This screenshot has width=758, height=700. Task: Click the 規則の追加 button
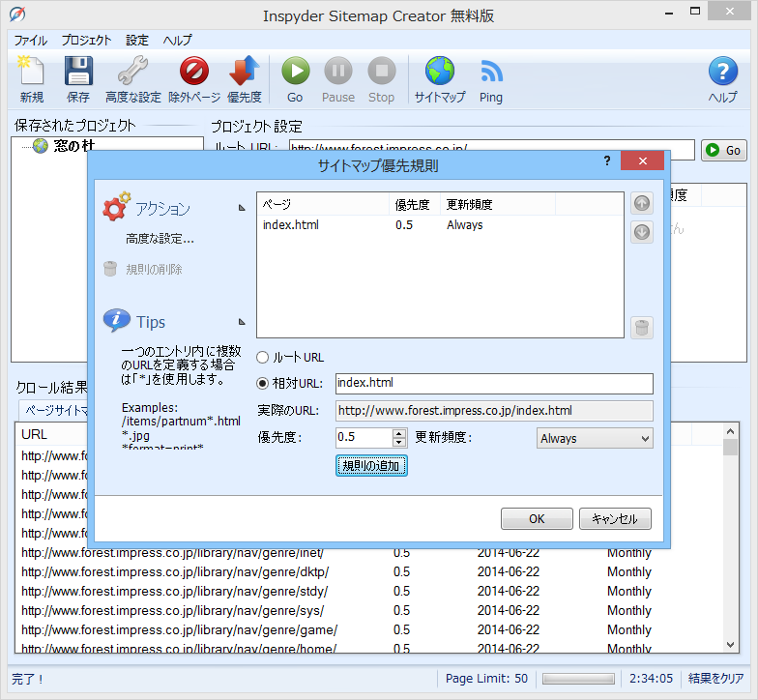coord(371,466)
